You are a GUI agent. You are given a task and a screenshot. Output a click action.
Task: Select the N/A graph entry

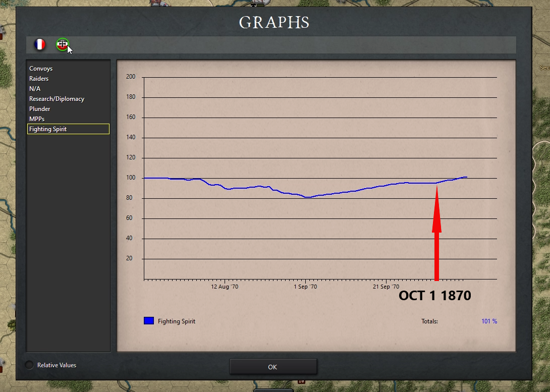click(x=35, y=89)
